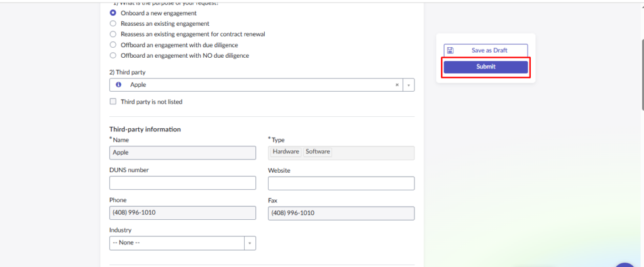Image resolution: width=644 pixels, height=267 pixels.
Task: Select the Phone number field
Action: pos(182,213)
